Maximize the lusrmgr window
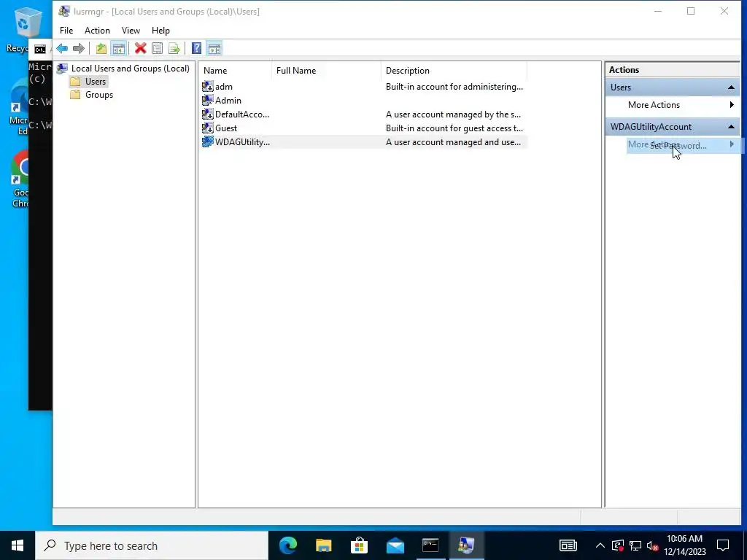This screenshot has height=560, width=747. coord(691,11)
